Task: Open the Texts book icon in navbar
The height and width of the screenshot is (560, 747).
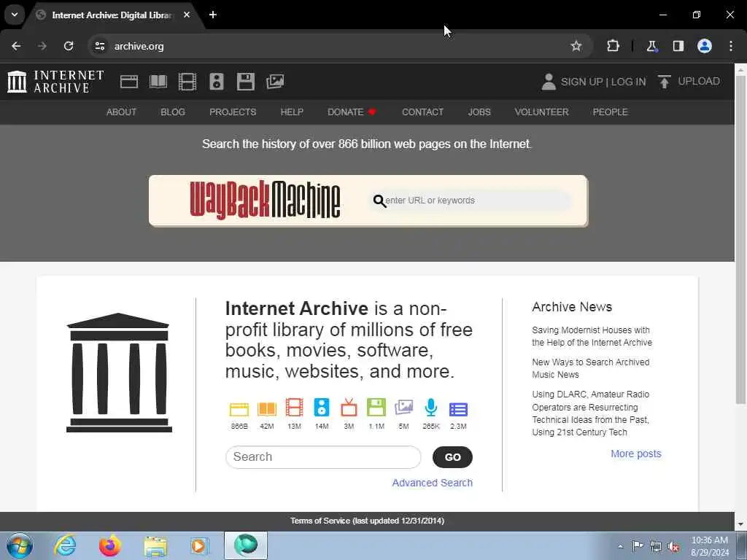Action: click(x=158, y=82)
